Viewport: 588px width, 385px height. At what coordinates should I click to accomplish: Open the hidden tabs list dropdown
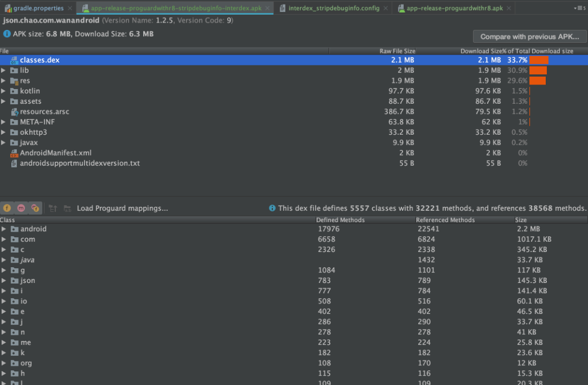(x=580, y=8)
